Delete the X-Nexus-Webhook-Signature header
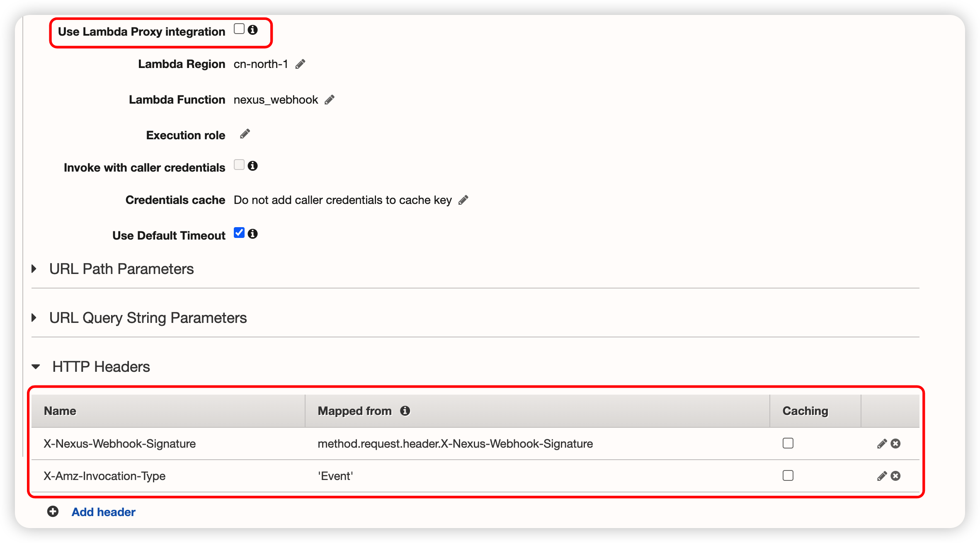The height and width of the screenshot is (543, 980). click(895, 444)
